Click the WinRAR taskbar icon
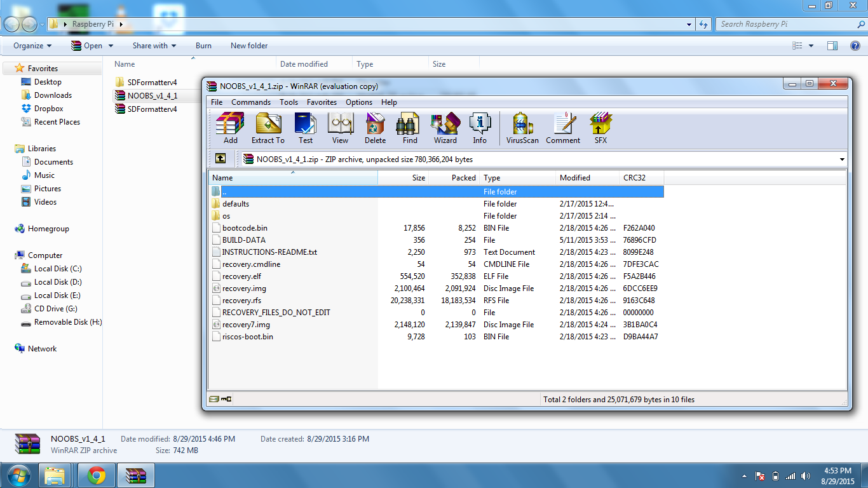Viewport: 868px width, 488px height. [x=136, y=475]
